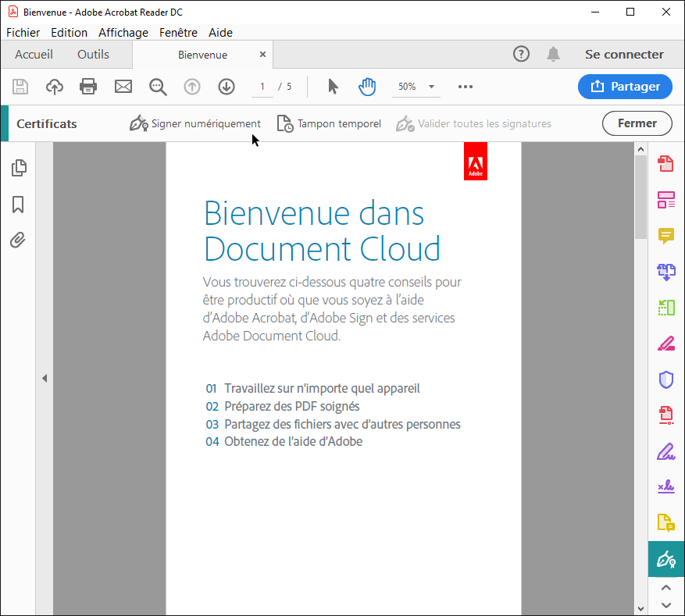Open yellow page-with-note tool in right pane
This screenshot has height=616, width=685.
pos(665,522)
